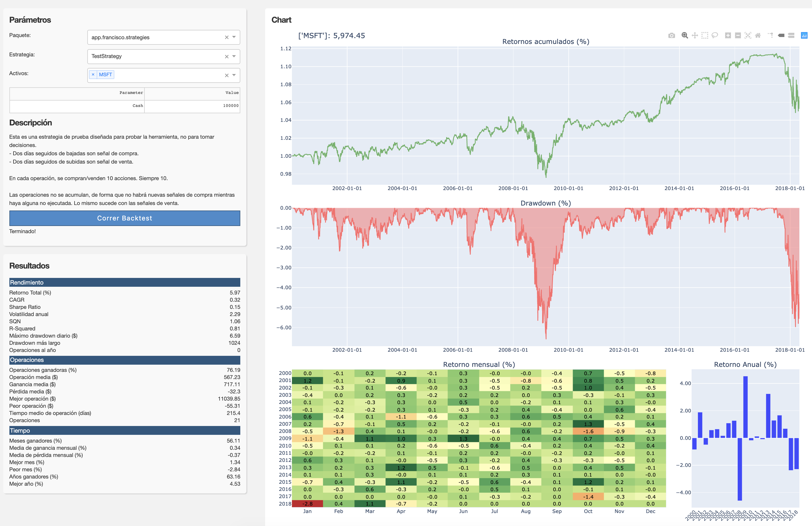
Task: Click the Cash value cell 100000
Action: point(231,106)
